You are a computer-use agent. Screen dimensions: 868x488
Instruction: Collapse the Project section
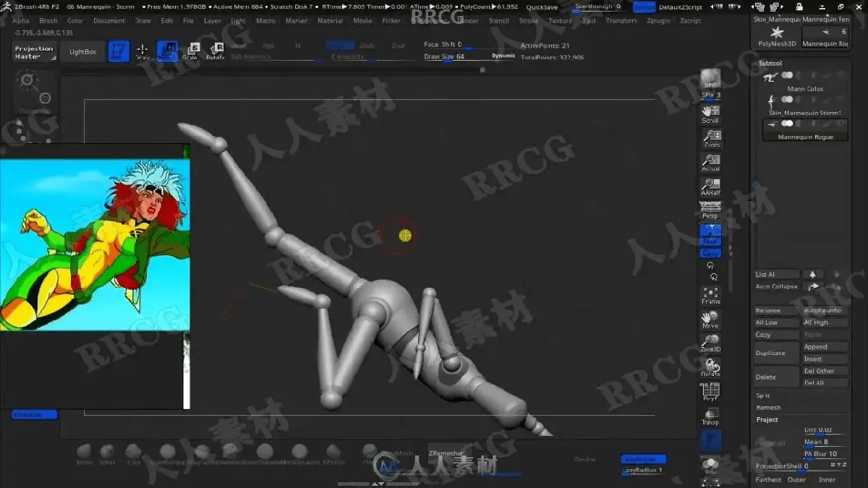tap(767, 419)
